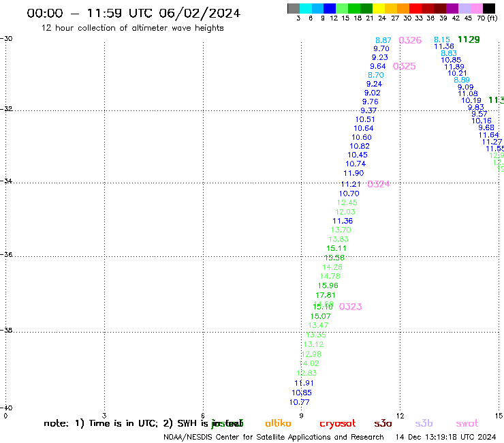Click the gray swatch in the color scale
The height and width of the screenshot is (443, 504).
[x=294, y=8]
